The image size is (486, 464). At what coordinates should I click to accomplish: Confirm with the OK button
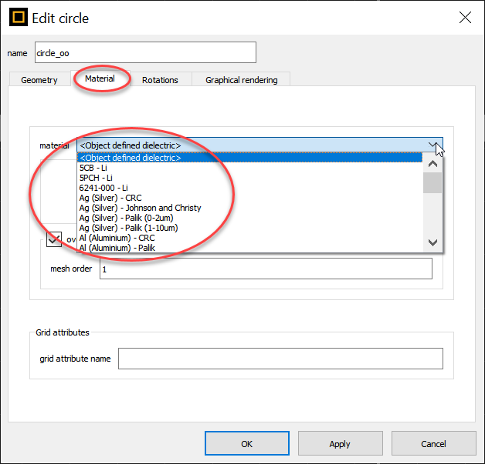[x=247, y=444]
